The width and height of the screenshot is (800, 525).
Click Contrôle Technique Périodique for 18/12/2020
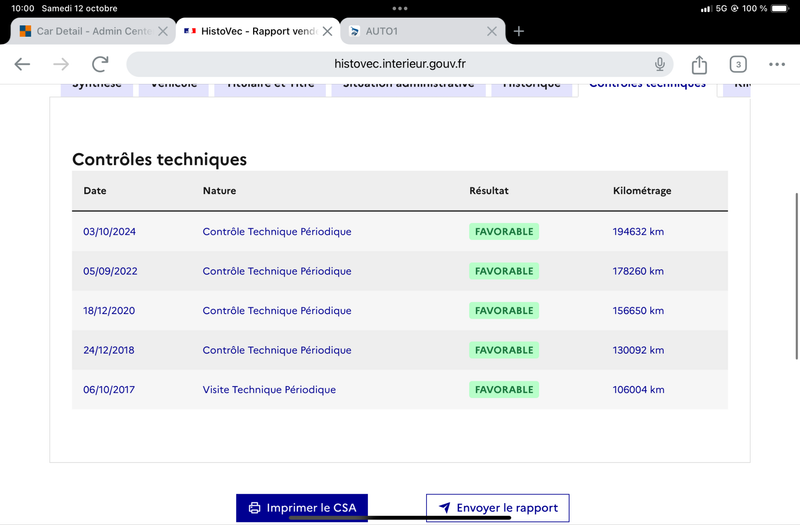coord(277,311)
